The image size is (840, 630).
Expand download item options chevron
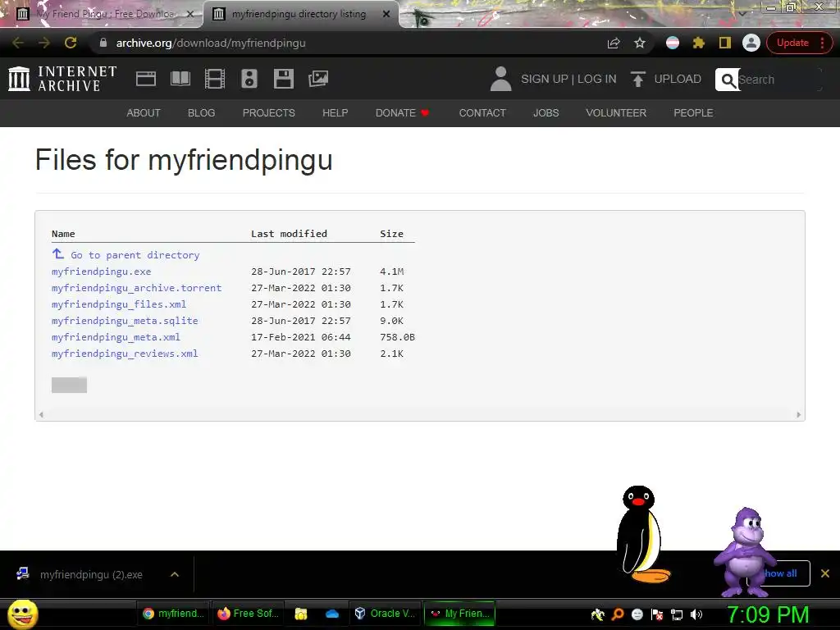point(175,574)
